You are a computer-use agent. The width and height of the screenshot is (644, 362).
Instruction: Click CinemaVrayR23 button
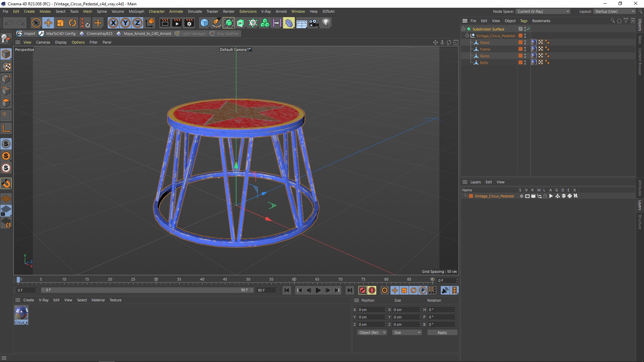pyautogui.click(x=96, y=34)
